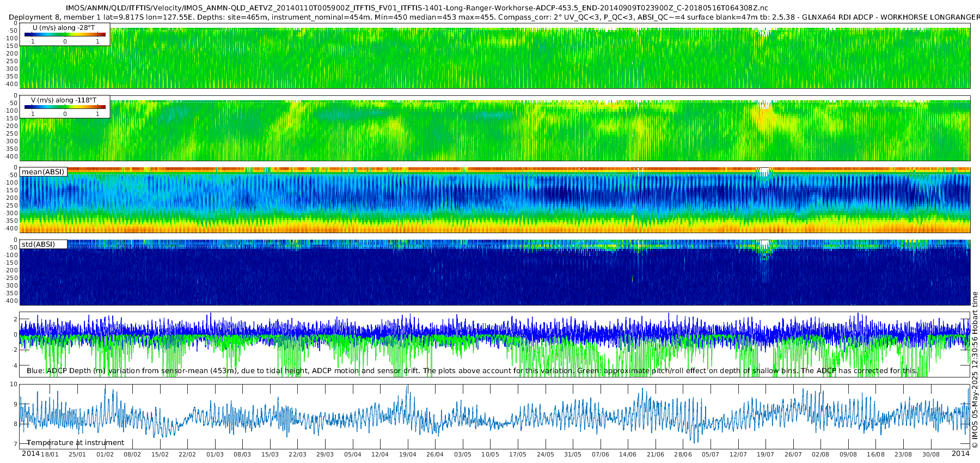Click the Deployment 8 metadata subtitle line
The image size is (980, 463).
tap(494, 17)
